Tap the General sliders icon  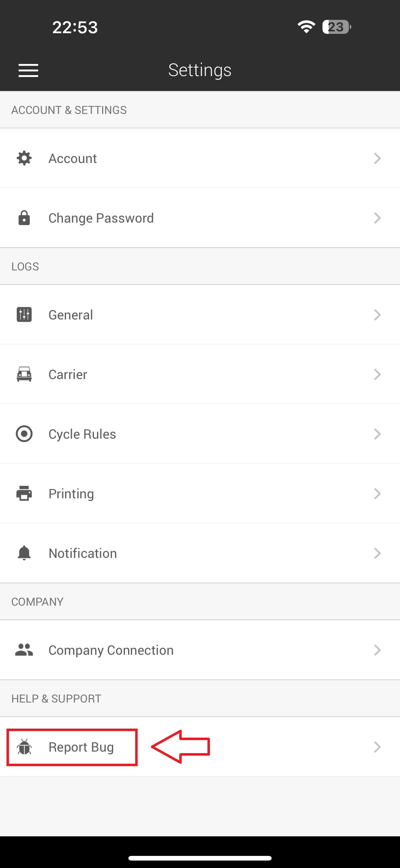point(24,315)
